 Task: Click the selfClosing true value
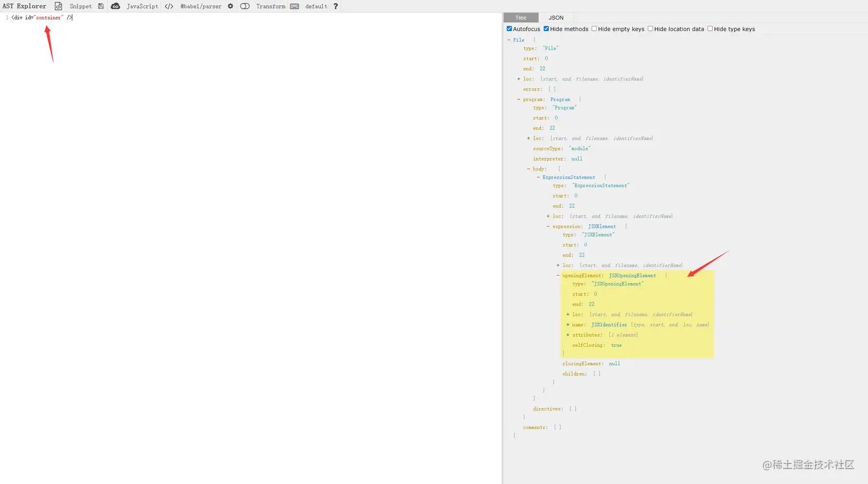click(617, 346)
